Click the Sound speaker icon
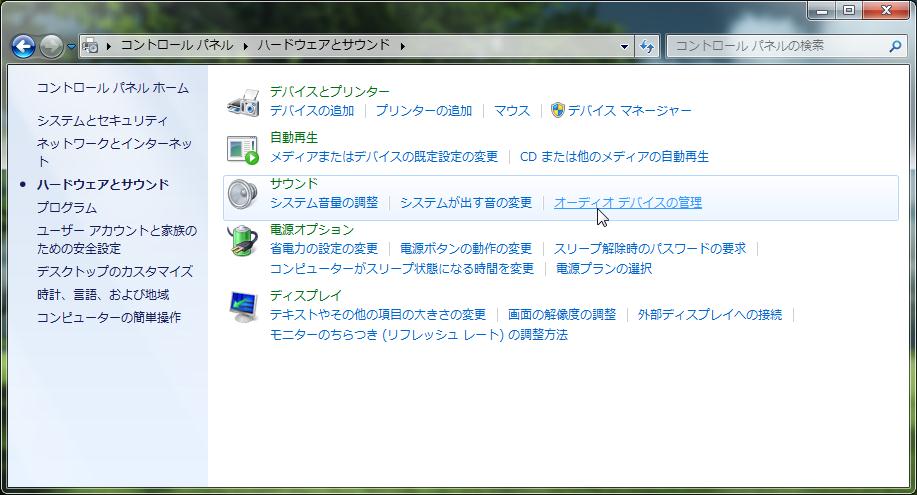 [x=242, y=194]
